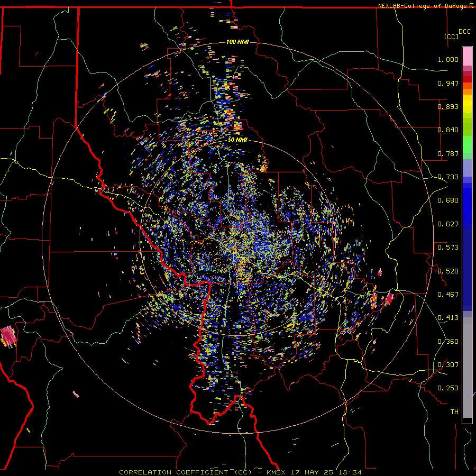476x476 pixels.
Task: Click the 0.573 scale value
Action: pos(448,248)
